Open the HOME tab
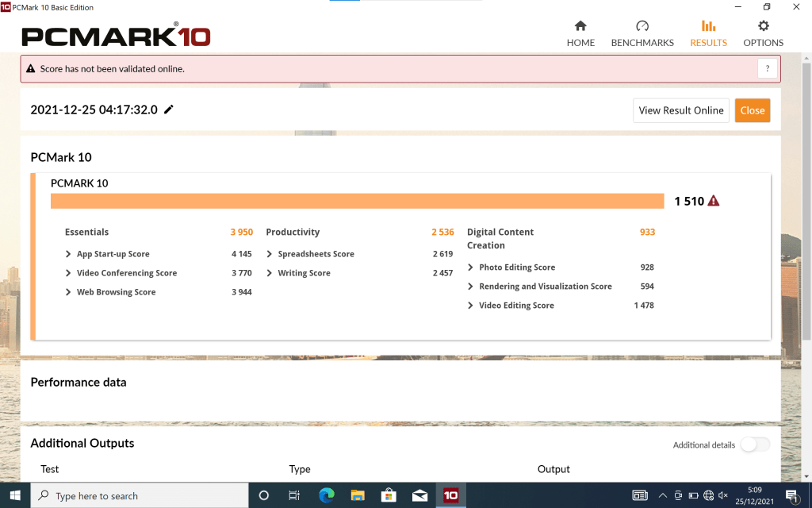The image size is (812, 508). 580,33
